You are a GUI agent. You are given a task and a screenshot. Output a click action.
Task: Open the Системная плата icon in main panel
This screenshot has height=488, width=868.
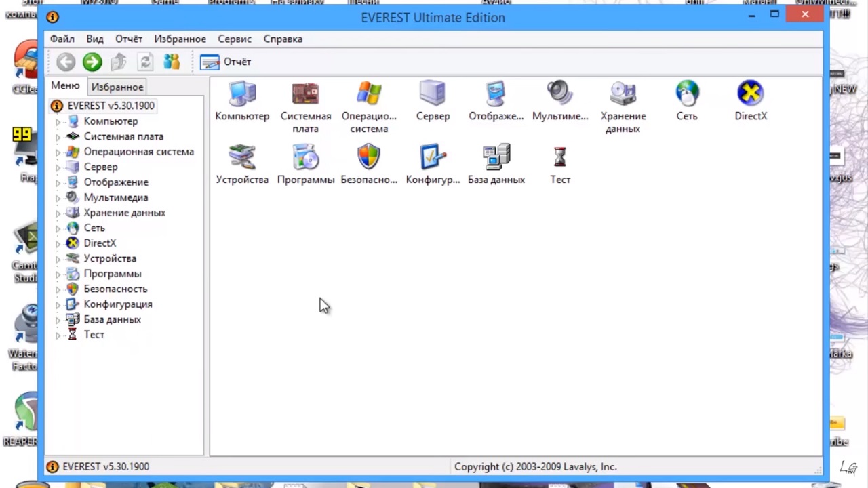(x=305, y=95)
